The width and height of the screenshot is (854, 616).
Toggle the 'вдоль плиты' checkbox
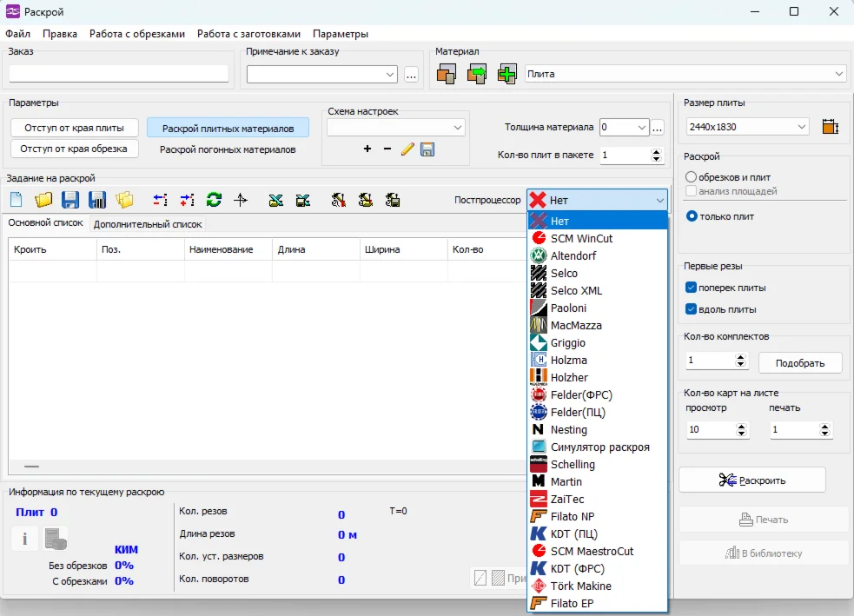692,309
